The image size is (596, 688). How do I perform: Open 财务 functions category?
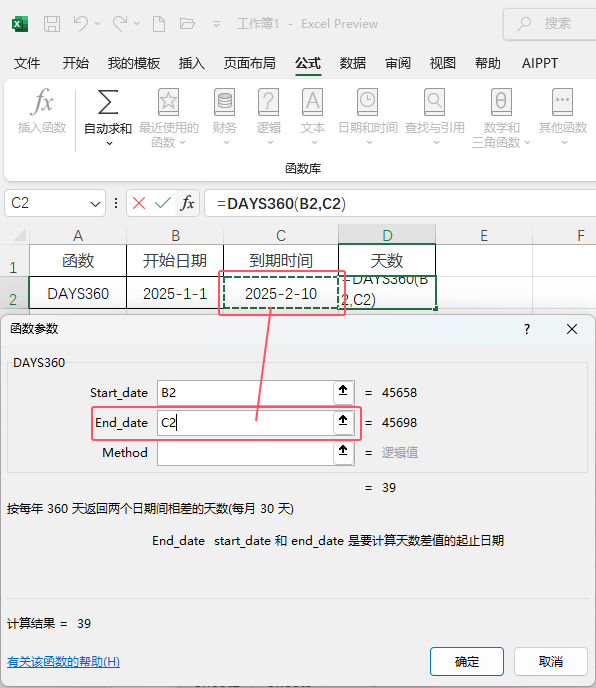tap(225, 117)
